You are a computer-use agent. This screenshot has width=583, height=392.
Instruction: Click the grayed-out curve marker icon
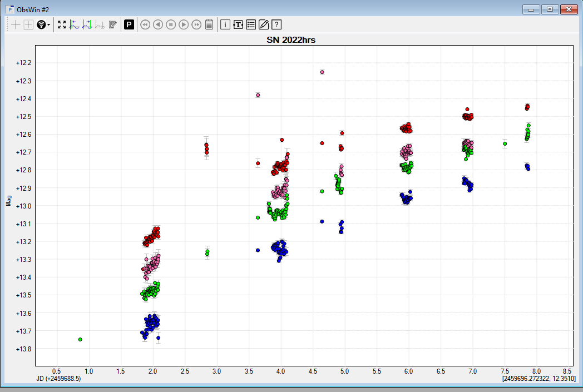pyautogui.click(x=100, y=24)
